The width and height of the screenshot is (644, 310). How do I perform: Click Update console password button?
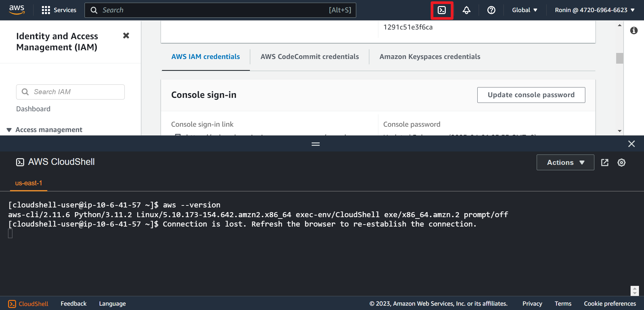[531, 95]
